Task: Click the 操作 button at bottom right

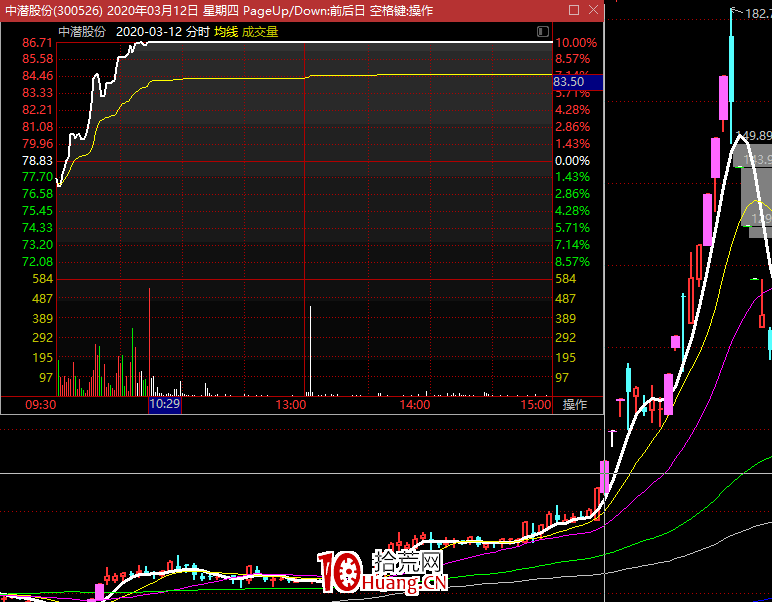Action: tap(575, 405)
